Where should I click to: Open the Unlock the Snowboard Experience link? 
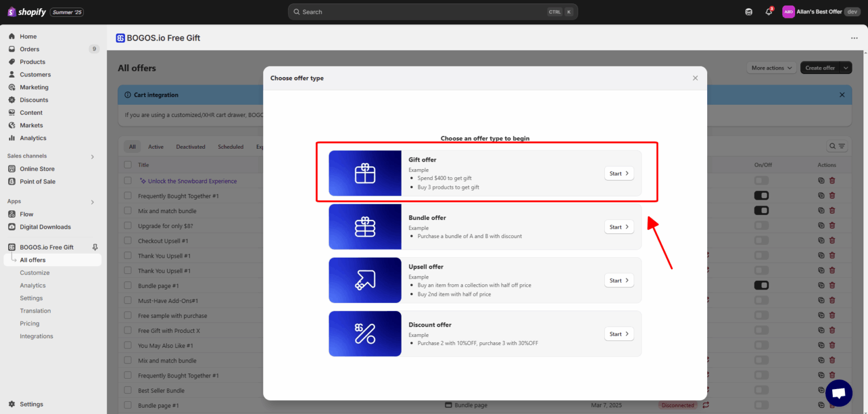pyautogui.click(x=192, y=181)
